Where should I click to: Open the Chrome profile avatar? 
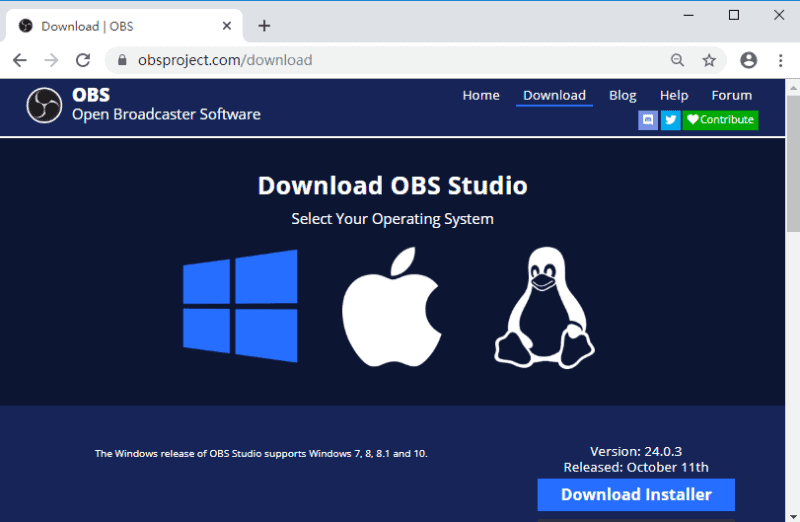748,60
